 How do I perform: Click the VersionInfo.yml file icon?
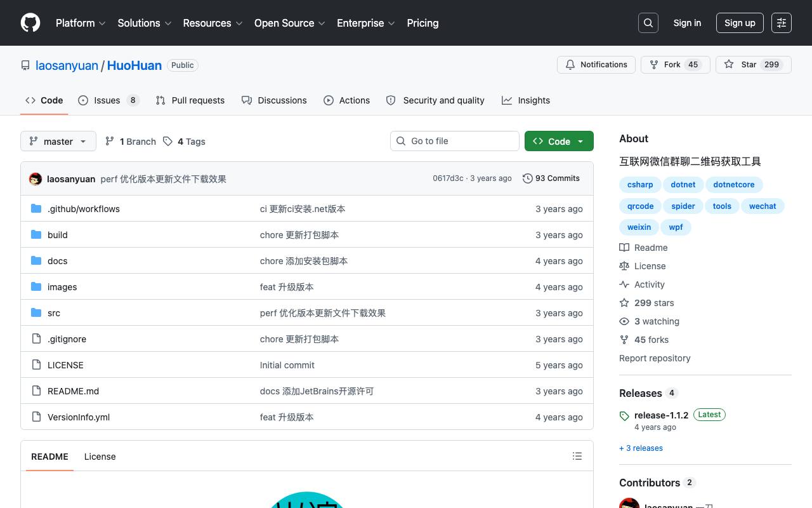click(x=36, y=417)
